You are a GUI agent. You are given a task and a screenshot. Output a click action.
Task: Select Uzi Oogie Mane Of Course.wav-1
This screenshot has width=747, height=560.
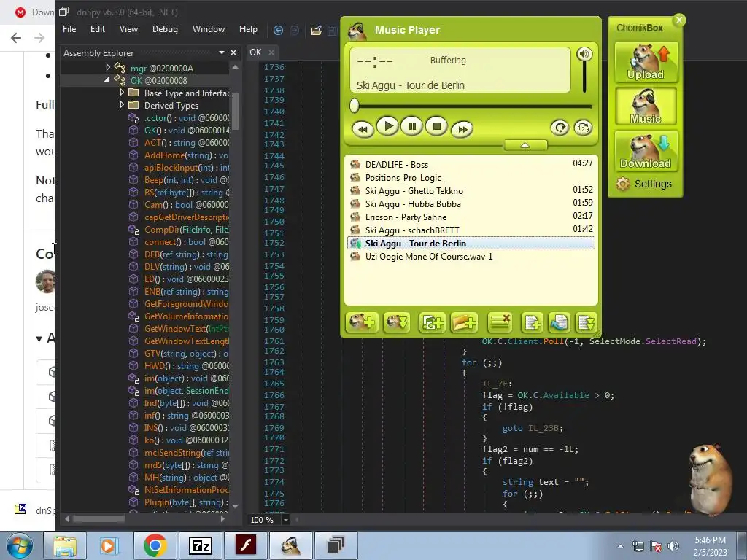(471, 256)
